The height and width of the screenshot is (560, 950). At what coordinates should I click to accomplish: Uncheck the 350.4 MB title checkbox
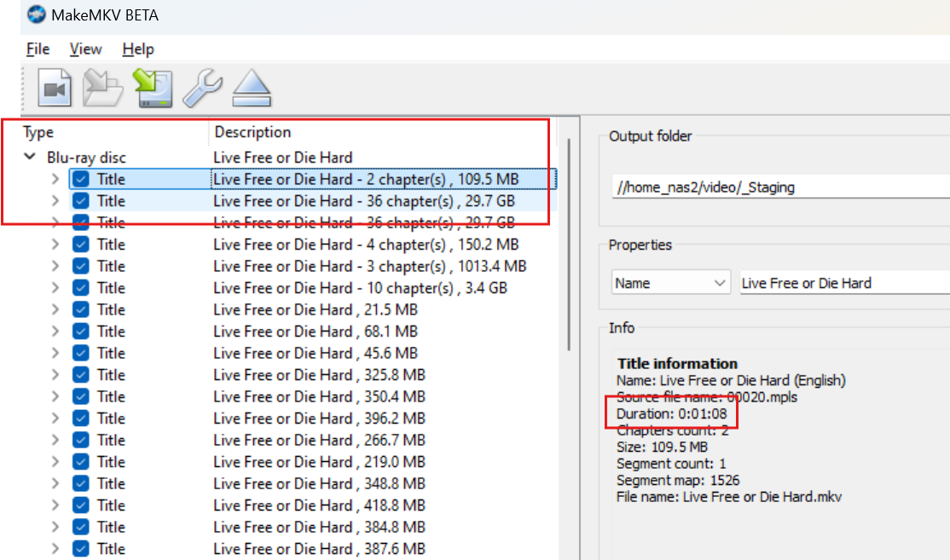coord(80,397)
